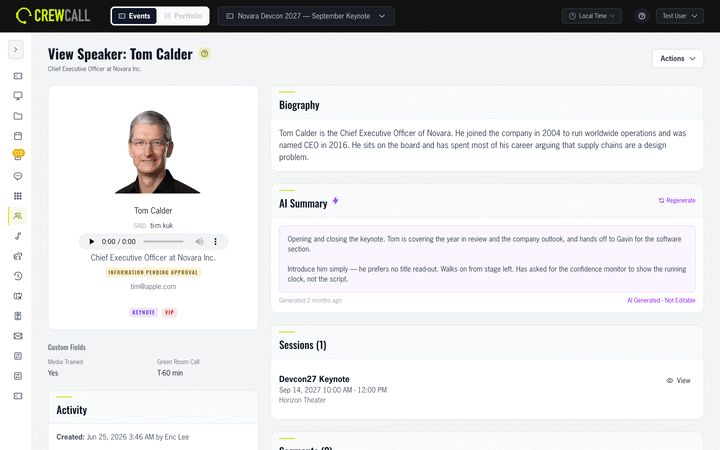720x450 pixels.
Task: Click the VIP tag
Action: [169, 312]
